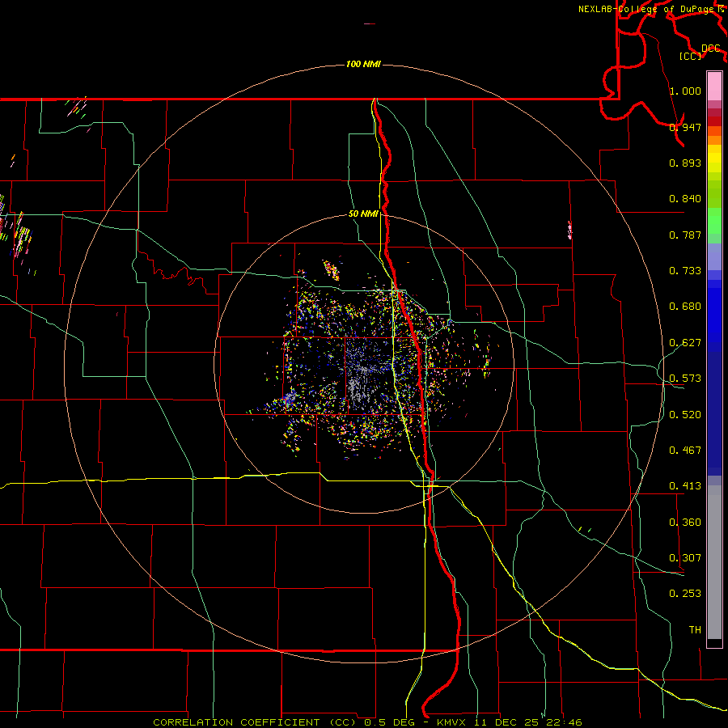Click the DCC [CC] legend title
The height and width of the screenshot is (728, 728).
click(700, 52)
